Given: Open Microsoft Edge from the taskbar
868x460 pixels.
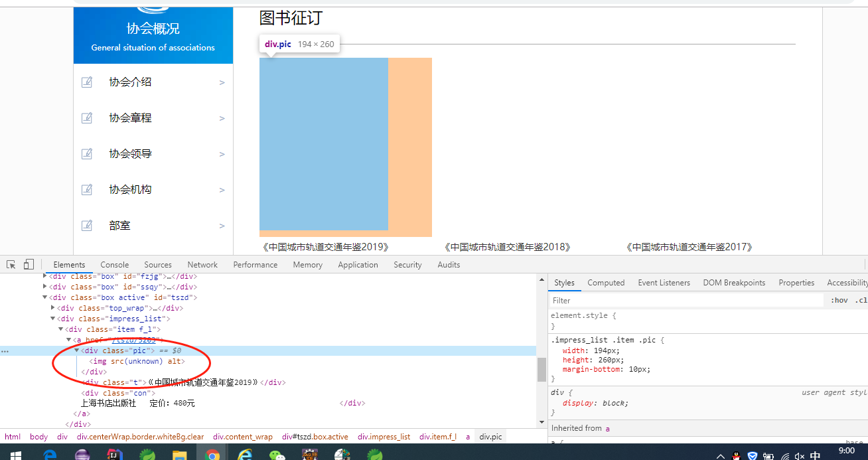Looking at the screenshot, I should (x=50, y=455).
